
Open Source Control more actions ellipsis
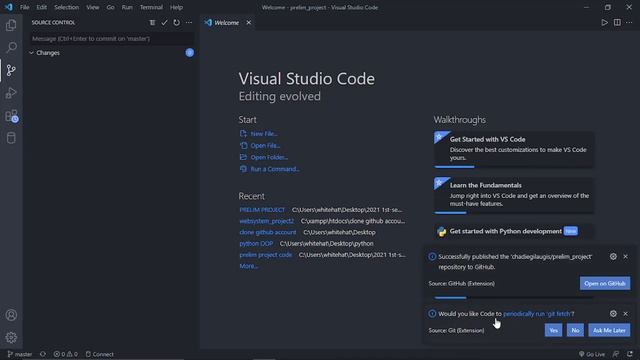coord(189,22)
